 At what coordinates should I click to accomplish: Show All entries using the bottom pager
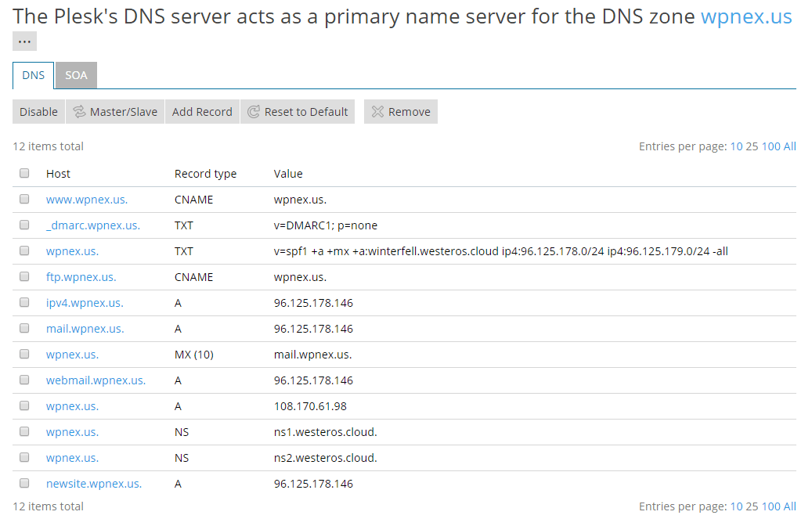(x=789, y=506)
